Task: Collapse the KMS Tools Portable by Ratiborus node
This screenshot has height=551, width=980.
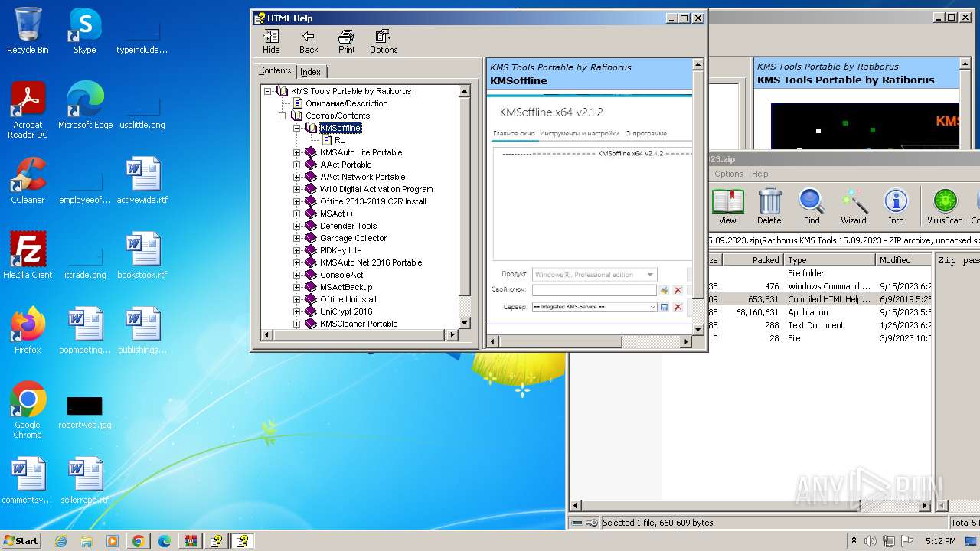Action: click(x=268, y=91)
